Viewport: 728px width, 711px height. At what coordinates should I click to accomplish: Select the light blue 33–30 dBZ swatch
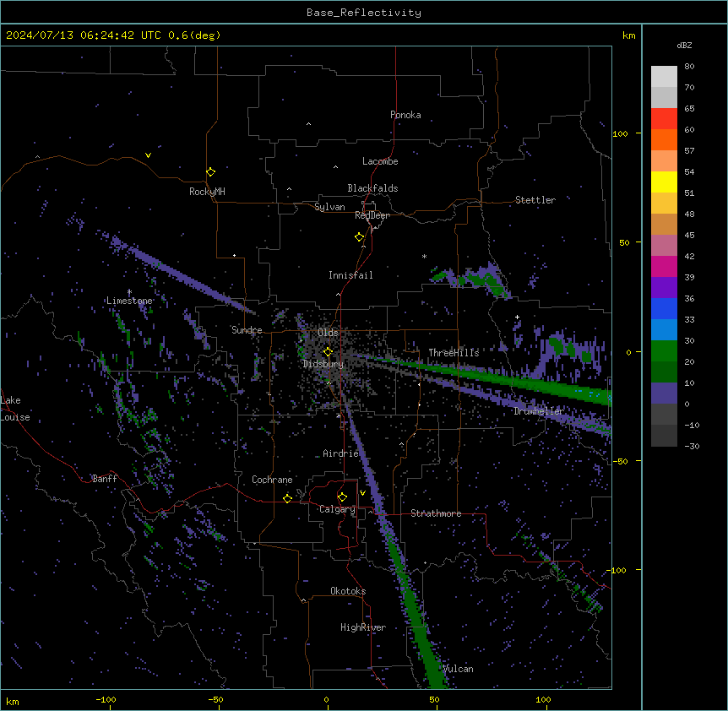point(664,330)
